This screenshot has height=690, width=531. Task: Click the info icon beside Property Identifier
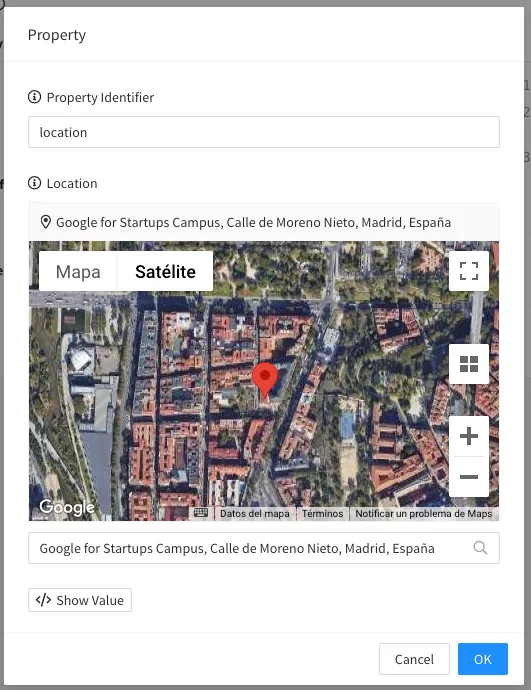(x=34, y=97)
